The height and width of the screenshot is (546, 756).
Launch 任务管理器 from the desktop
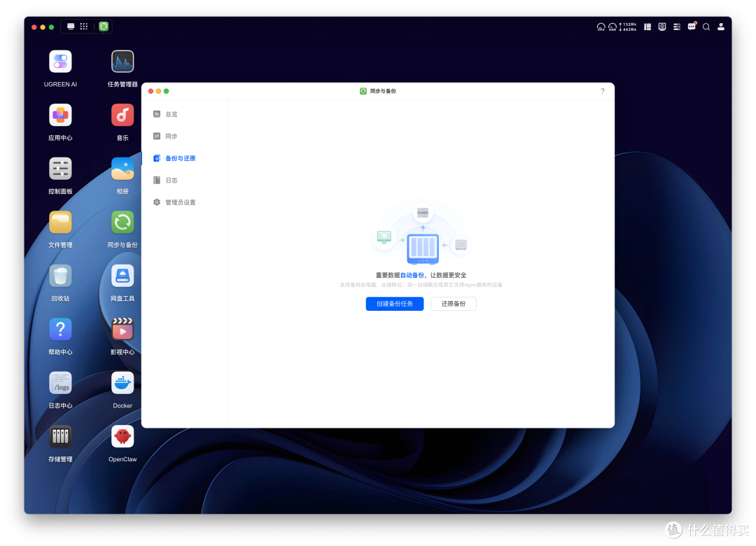[122, 62]
